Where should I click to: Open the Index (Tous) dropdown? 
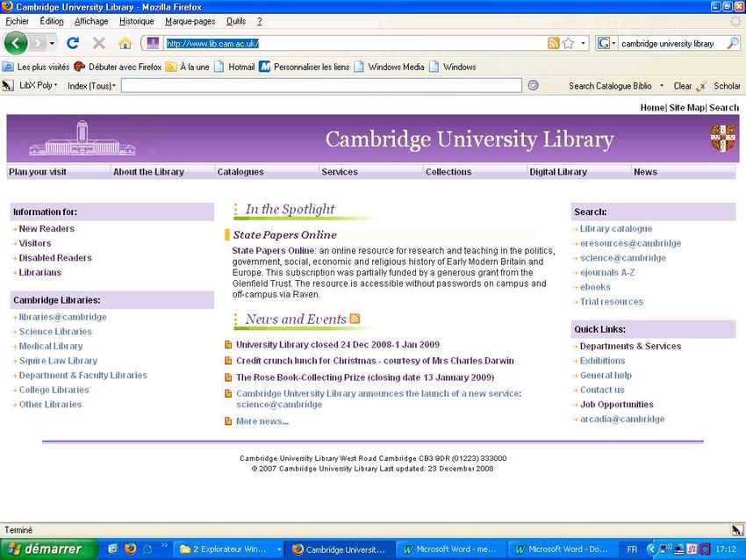point(91,86)
